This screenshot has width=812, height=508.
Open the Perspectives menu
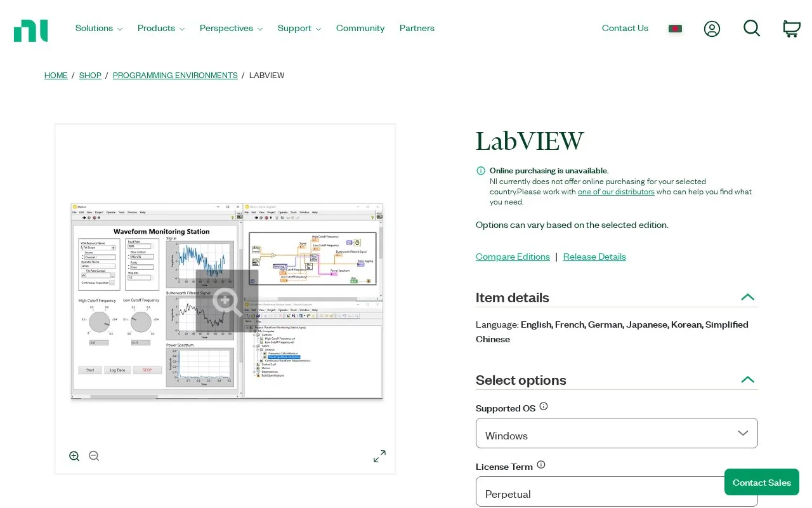[231, 28]
